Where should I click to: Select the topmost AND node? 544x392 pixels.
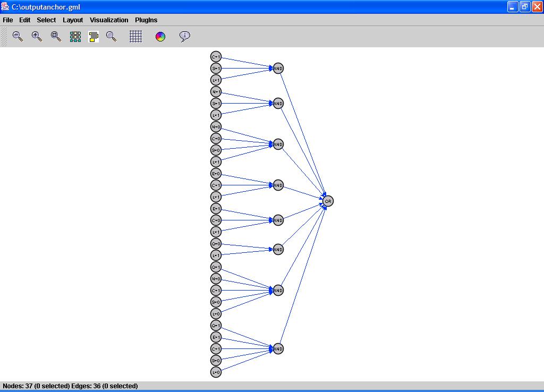click(278, 69)
